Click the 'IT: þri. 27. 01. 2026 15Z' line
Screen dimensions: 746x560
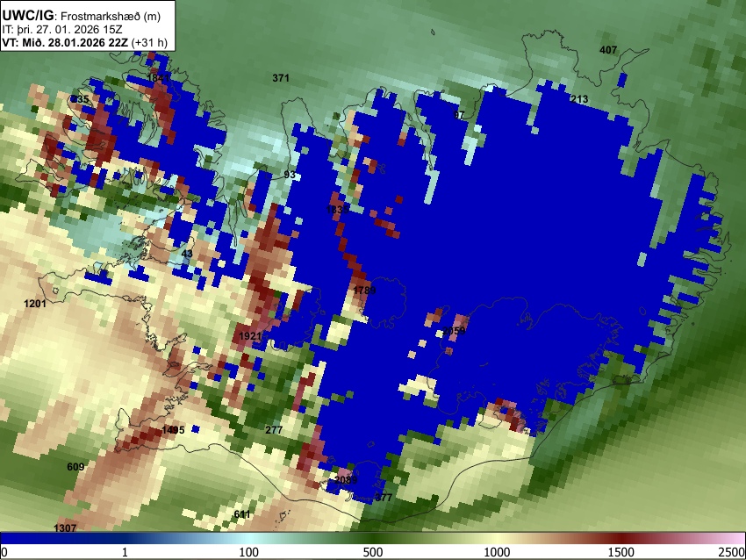pos(61,30)
